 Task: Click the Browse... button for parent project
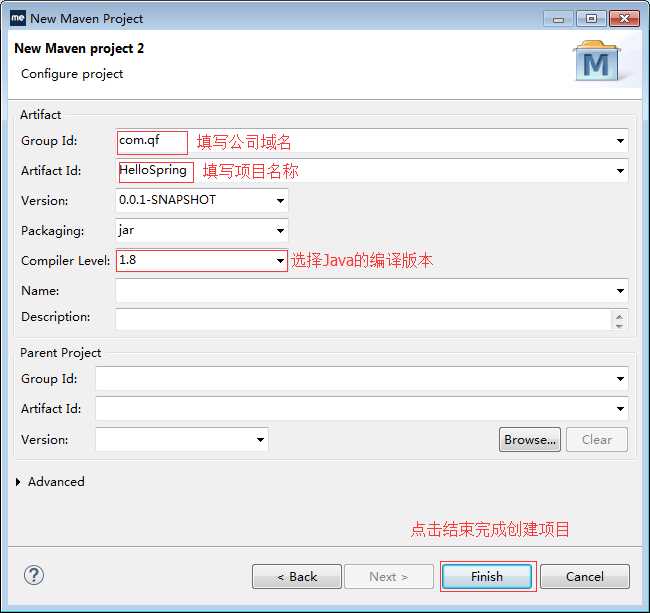[530, 439]
